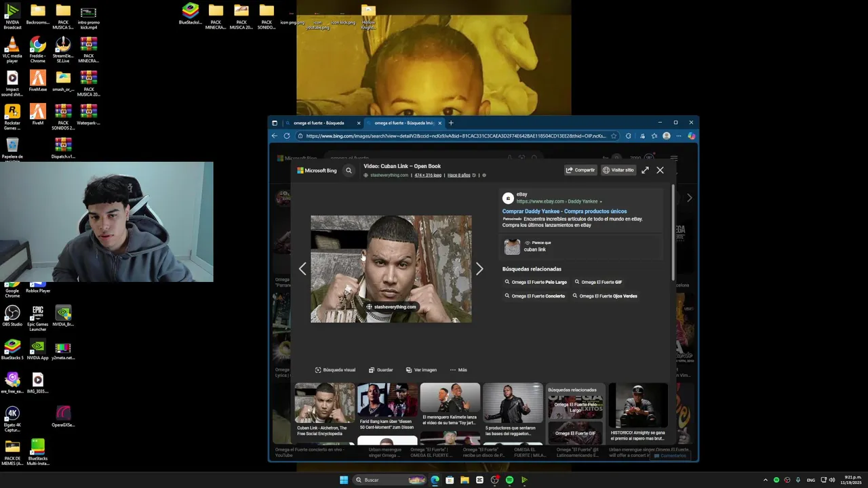Click Guardar to save the image
The width and height of the screenshot is (868, 488).
coord(381,370)
